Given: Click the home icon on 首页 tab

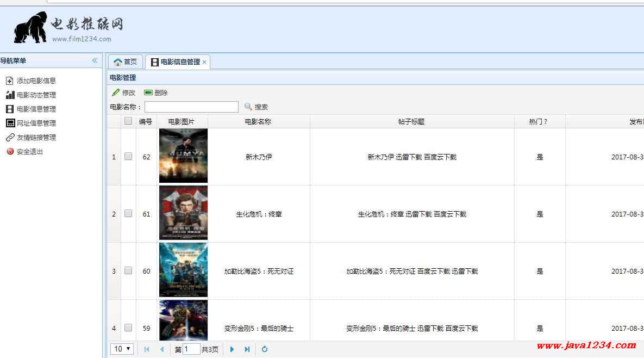Looking at the screenshot, I should [118, 61].
